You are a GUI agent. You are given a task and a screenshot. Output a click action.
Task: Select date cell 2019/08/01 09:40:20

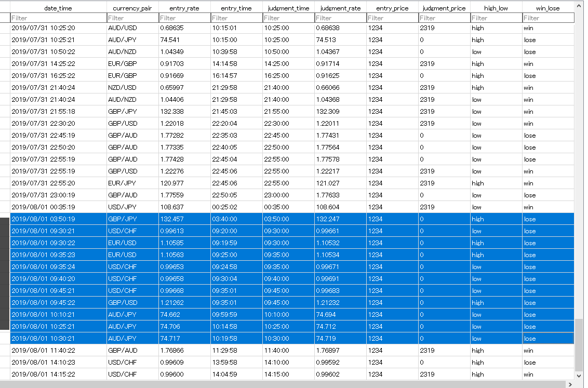coord(58,279)
